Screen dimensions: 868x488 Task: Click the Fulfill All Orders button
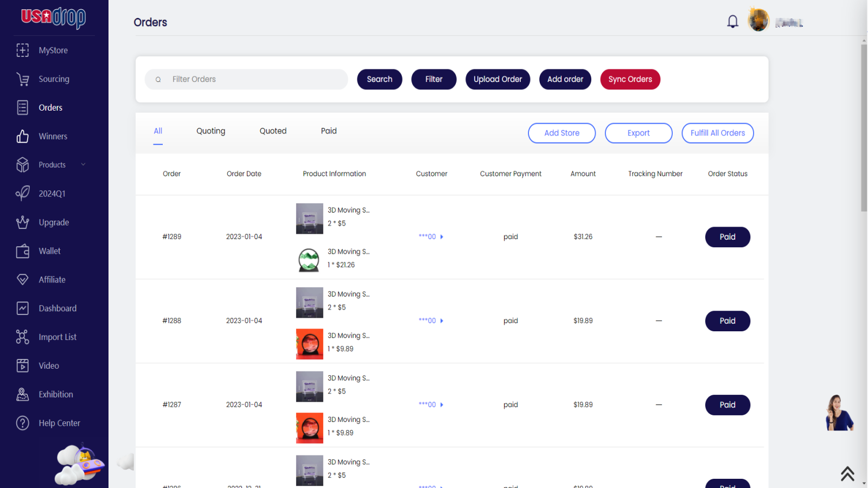click(717, 133)
